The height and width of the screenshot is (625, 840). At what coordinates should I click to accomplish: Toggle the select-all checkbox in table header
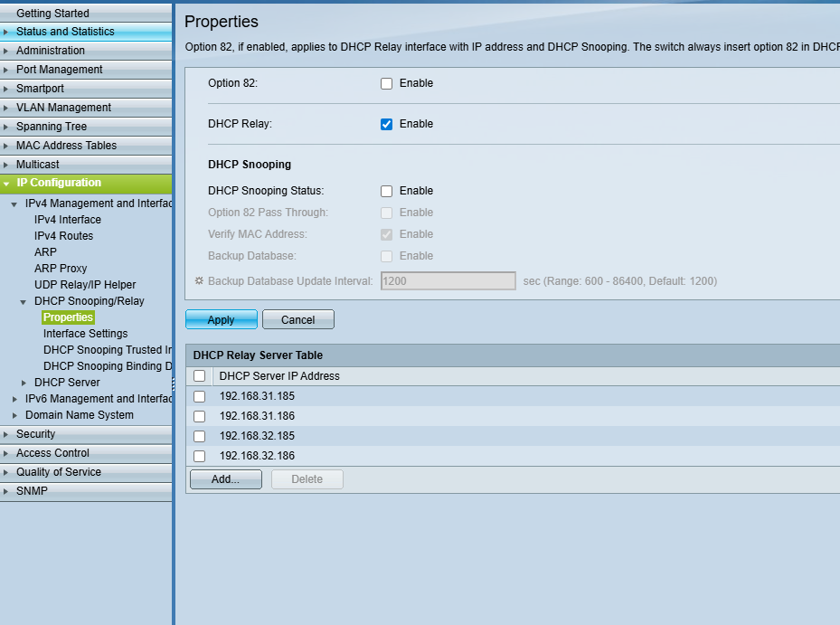tap(200, 376)
